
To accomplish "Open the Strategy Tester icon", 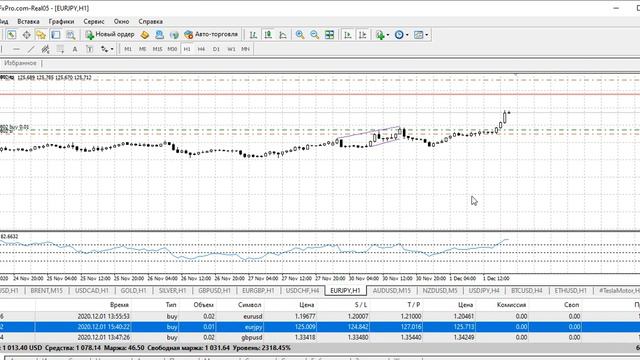I will tap(71, 35).
